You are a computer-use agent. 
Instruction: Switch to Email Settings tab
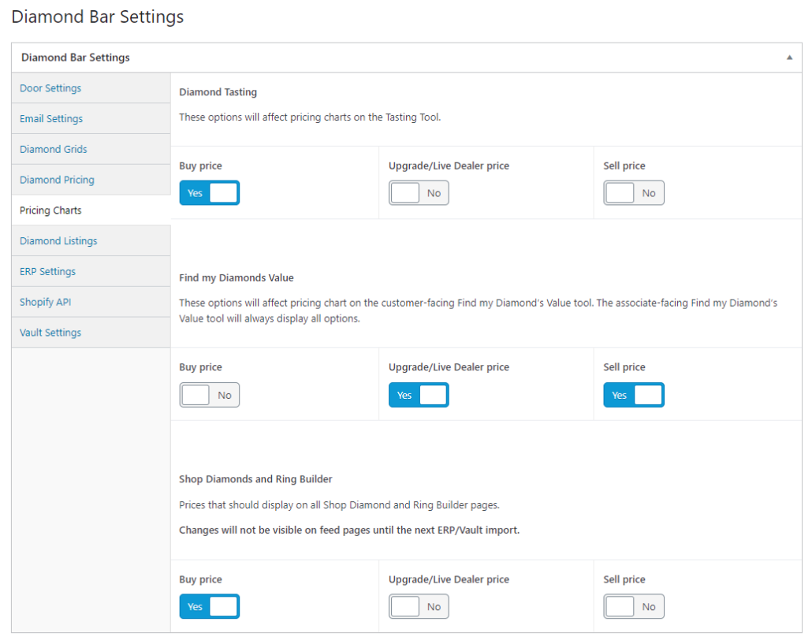[51, 119]
